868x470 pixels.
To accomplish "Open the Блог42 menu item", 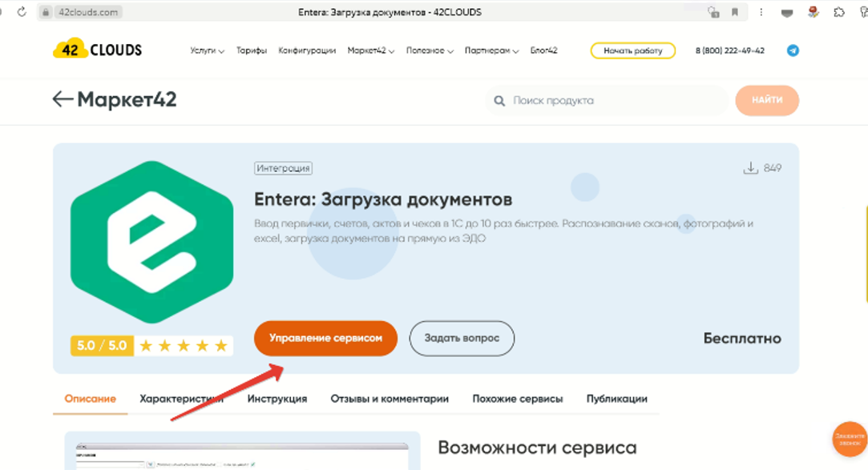I will (x=543, y=50).
